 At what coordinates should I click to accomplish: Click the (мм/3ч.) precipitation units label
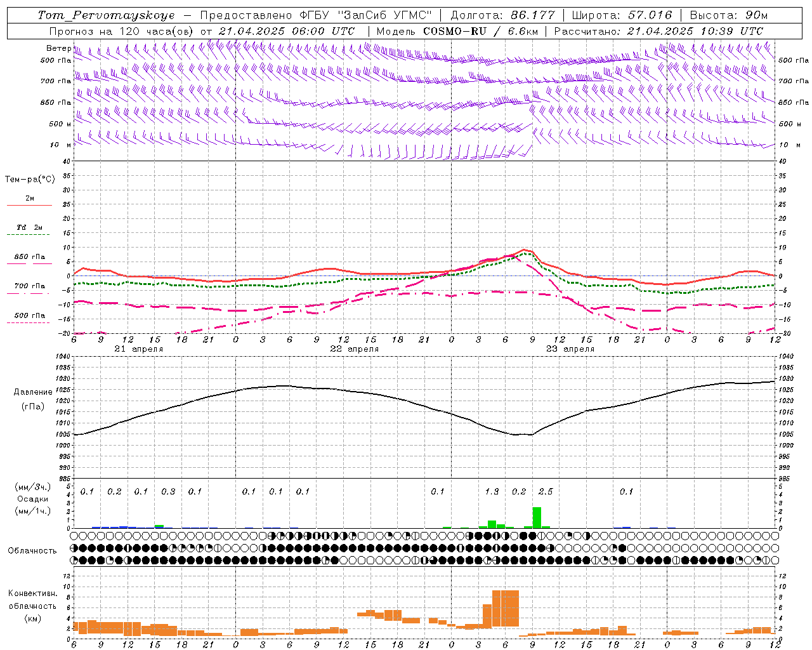pos(33,487)
